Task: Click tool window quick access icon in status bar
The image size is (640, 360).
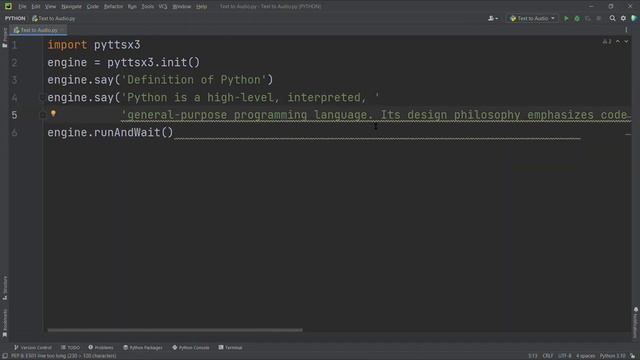Action: 4,356
